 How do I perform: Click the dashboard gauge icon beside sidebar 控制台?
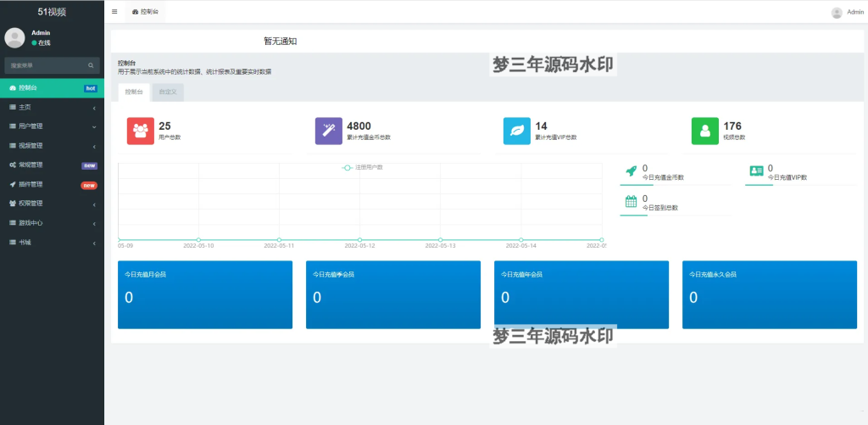[x=13, y=88]
